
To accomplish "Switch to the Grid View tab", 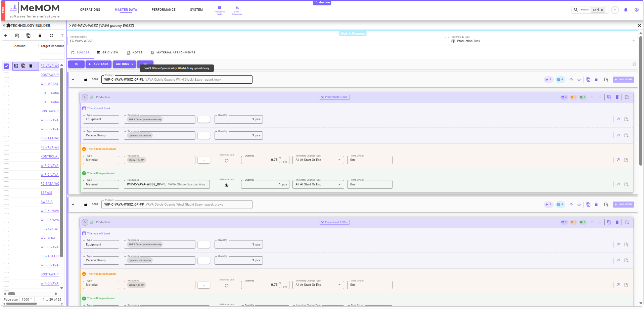I will (x=107, y=53).
